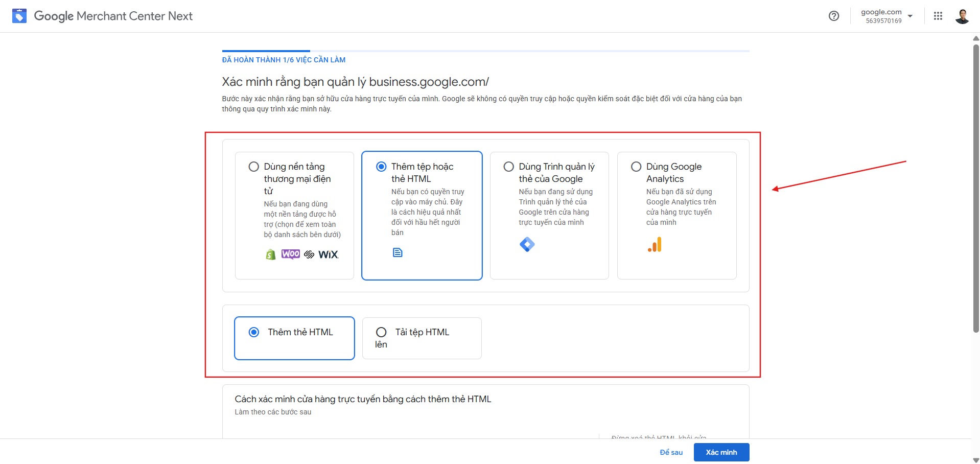This screenshot has width=980, height=464.
Task: Click the Google Analytics bar chart icon
Action: (x=655, y=244)
